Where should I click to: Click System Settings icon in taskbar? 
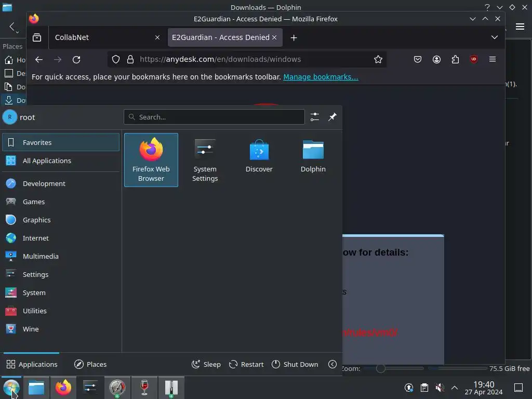90,388
